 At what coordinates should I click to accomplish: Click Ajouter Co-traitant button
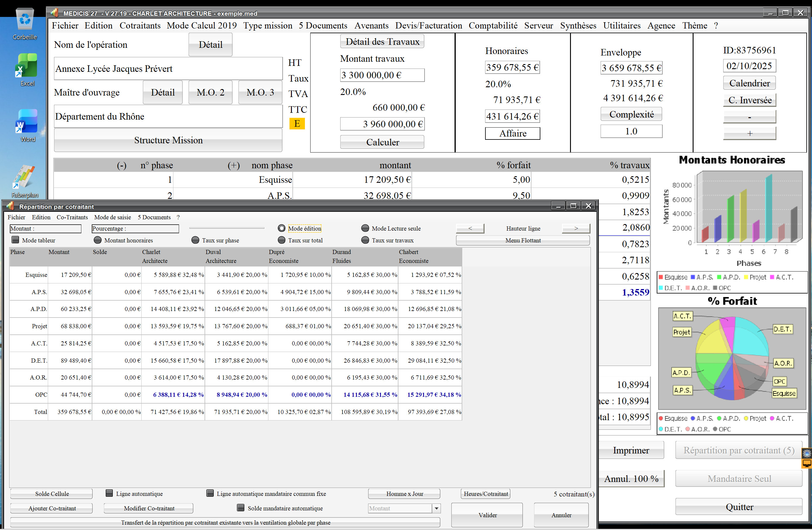pos(52,508)
